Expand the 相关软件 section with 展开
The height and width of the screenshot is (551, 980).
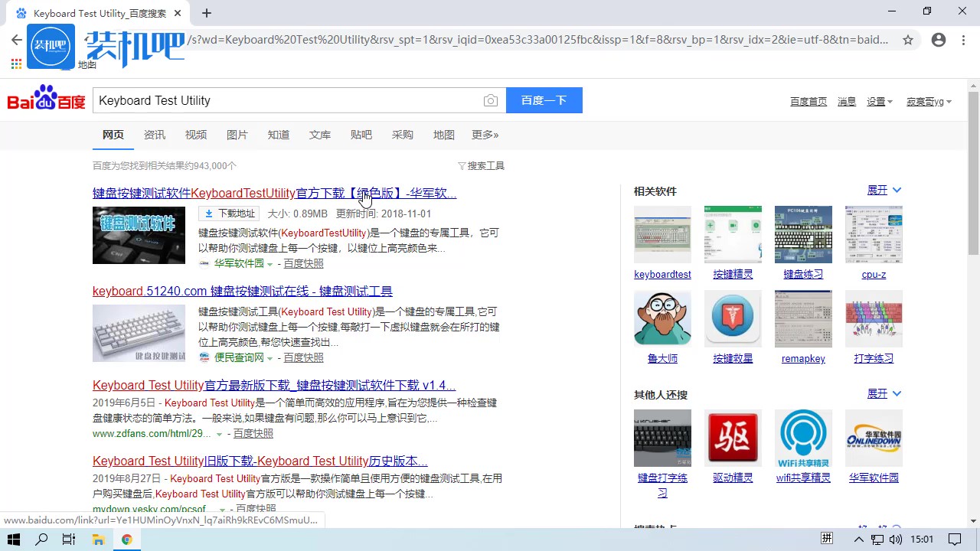click(x=884, y=190)
